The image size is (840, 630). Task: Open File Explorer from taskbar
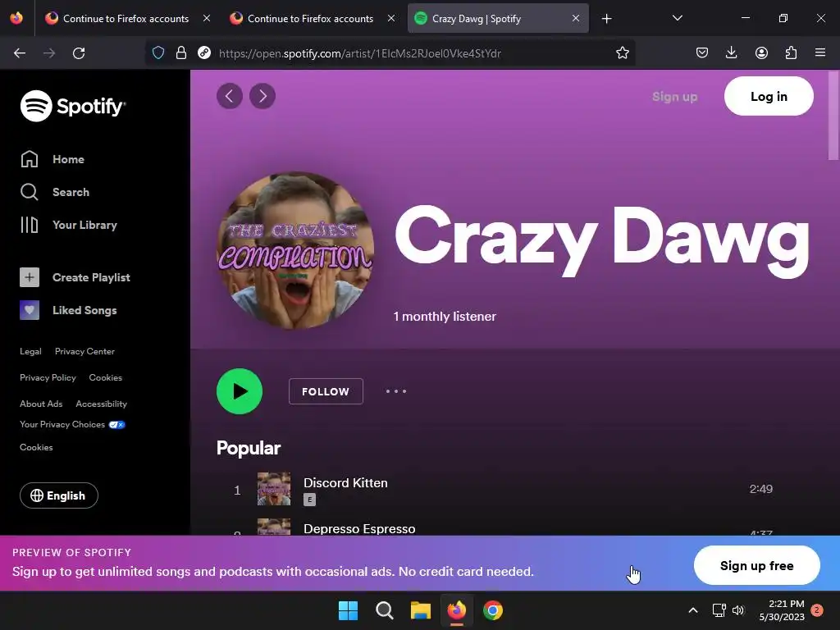coord(421,610)
